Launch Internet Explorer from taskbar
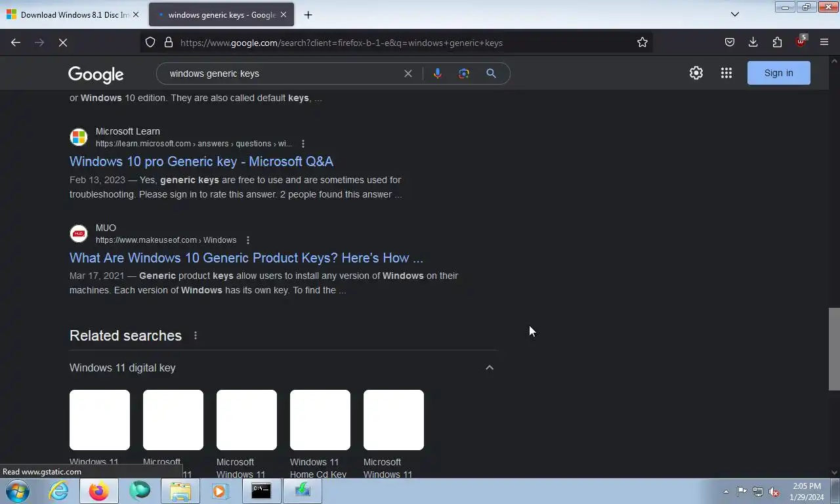 click(58, 491)
